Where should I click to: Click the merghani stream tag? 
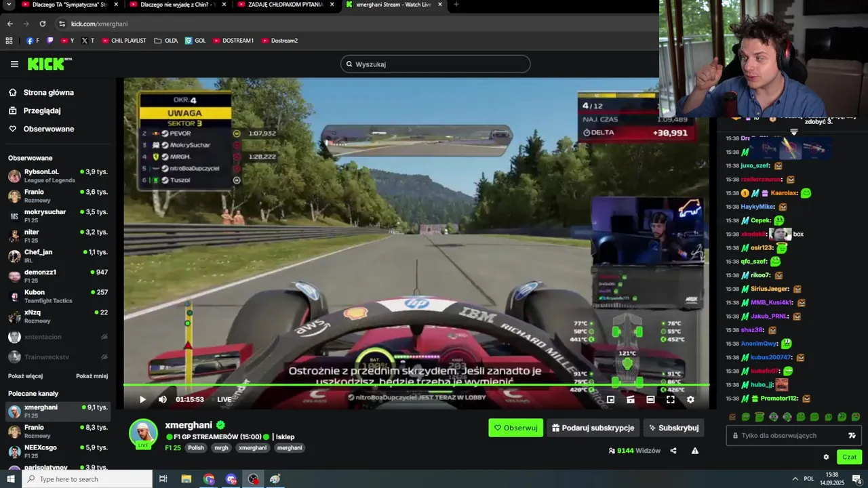290,447
